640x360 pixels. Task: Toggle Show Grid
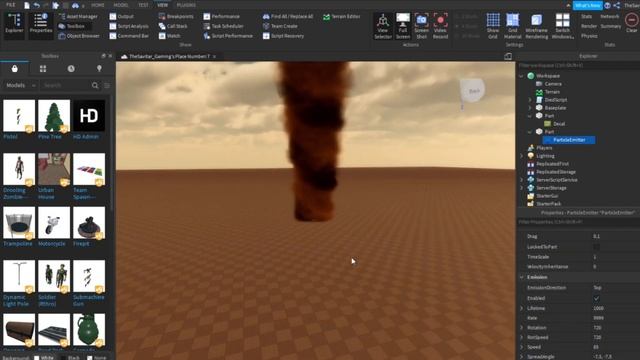pyautogui.click(x=493, y=26)
